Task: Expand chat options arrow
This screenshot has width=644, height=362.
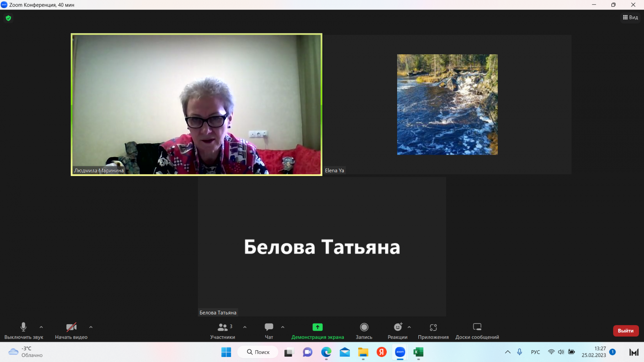Action: pyautogui.click(x=283, y=327)
